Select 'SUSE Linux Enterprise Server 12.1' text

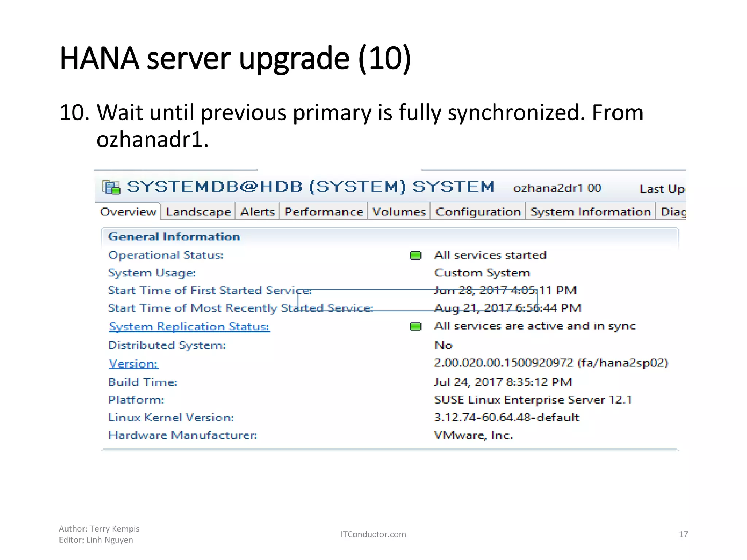533,400
